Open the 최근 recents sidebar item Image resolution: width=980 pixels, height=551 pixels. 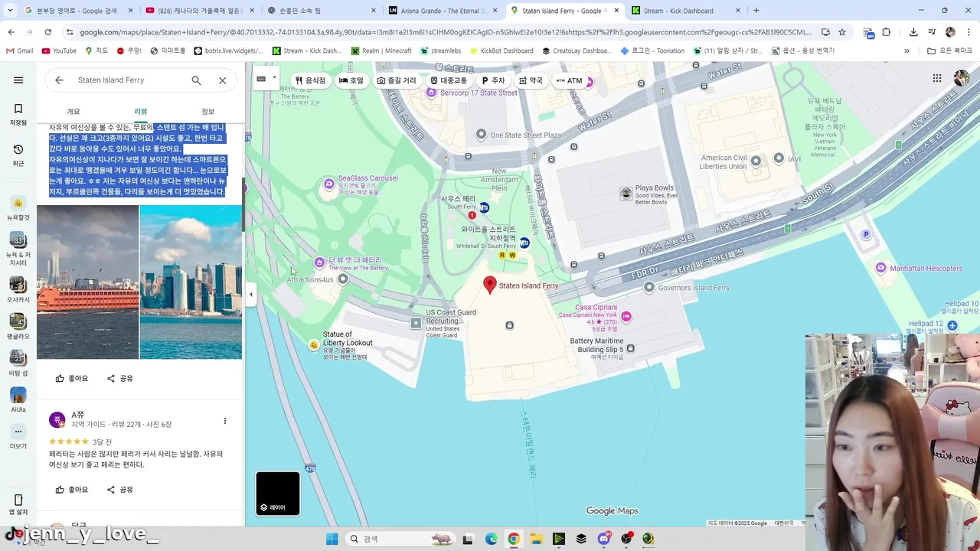[18, 155]
